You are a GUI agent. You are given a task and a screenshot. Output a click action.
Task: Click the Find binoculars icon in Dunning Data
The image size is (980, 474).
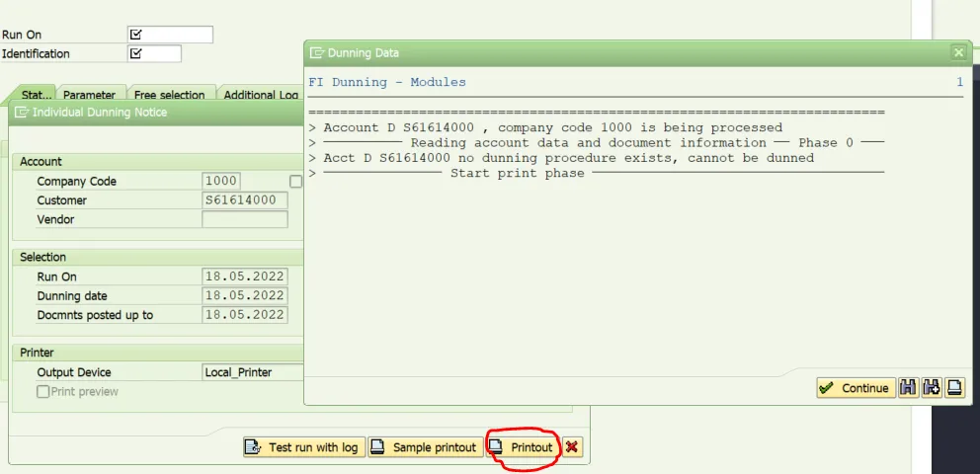(908, 388)
